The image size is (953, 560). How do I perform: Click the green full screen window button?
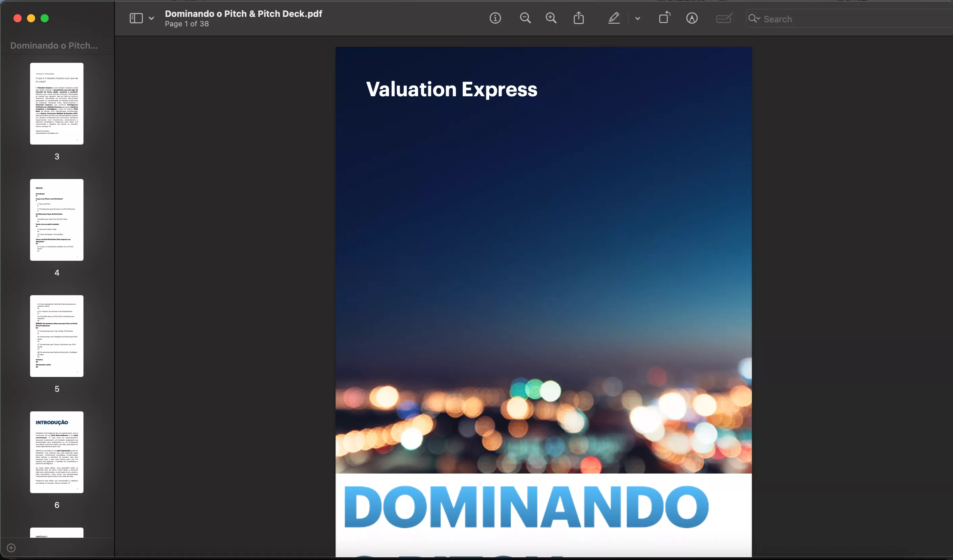(x=45, y=18)
